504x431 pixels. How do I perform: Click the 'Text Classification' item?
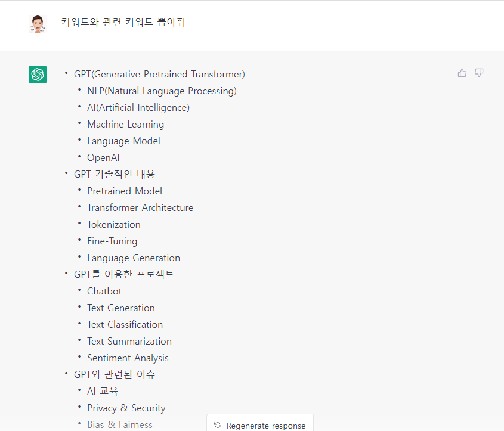coord(125,325)
